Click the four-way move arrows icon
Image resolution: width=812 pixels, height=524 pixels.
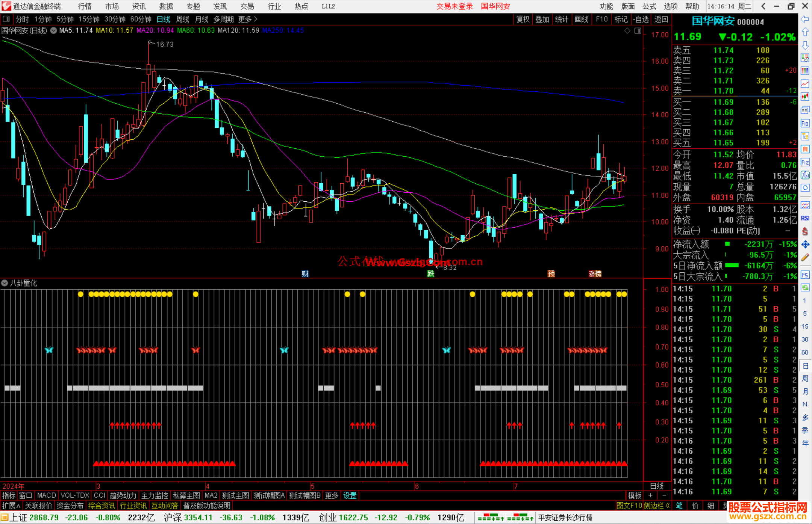coord(805,245)
